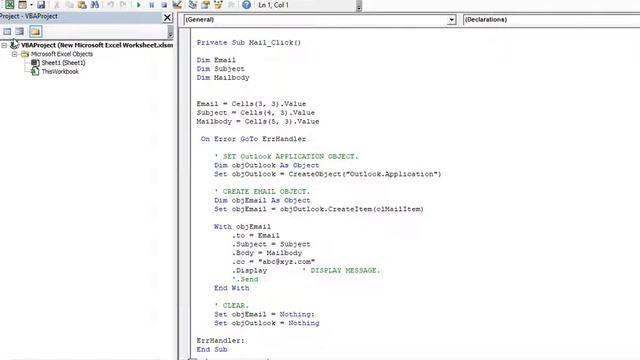The width and height of the screenshot is (640, 360).
Task: Click the DISPLAY MESSAGE comment
Action: tap(341, 271)
